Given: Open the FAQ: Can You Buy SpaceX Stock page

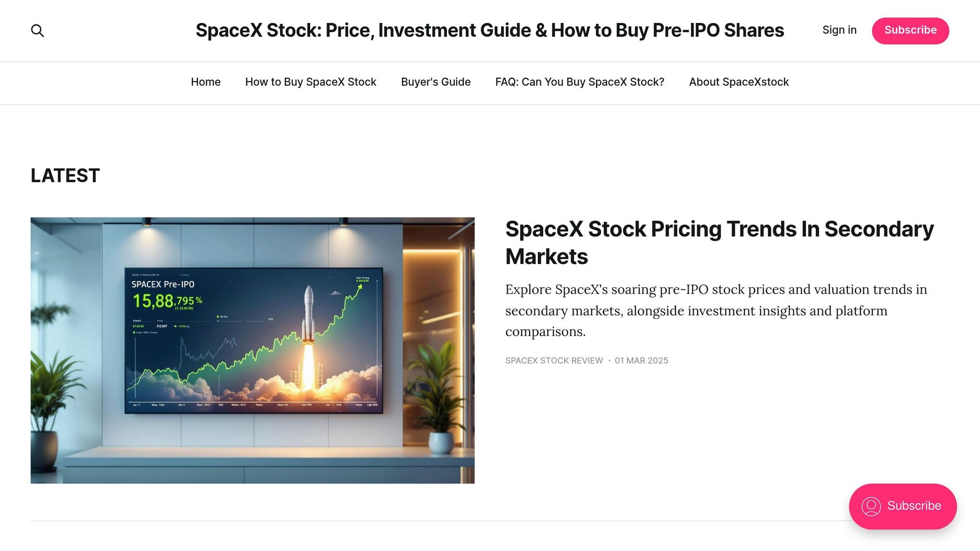Looking at the screenshot, I should [579, 82].
